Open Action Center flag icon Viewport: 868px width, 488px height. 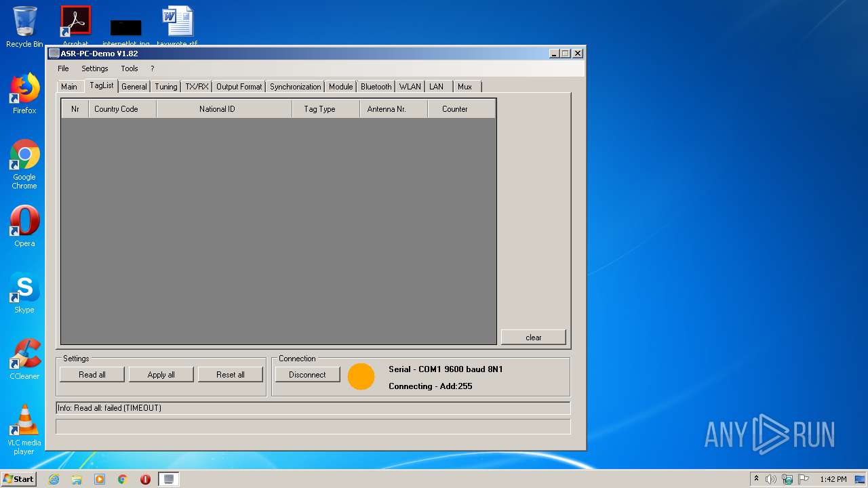(x=804, y=479)
